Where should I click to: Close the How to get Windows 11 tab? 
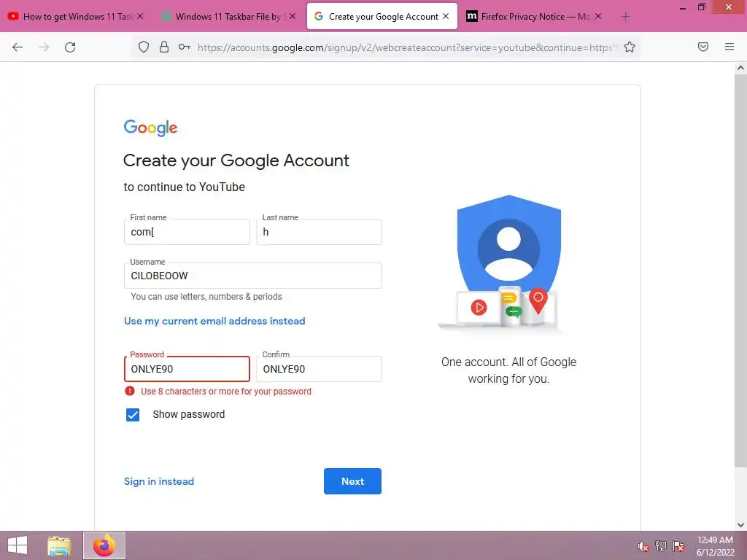[x=140, y=16]
